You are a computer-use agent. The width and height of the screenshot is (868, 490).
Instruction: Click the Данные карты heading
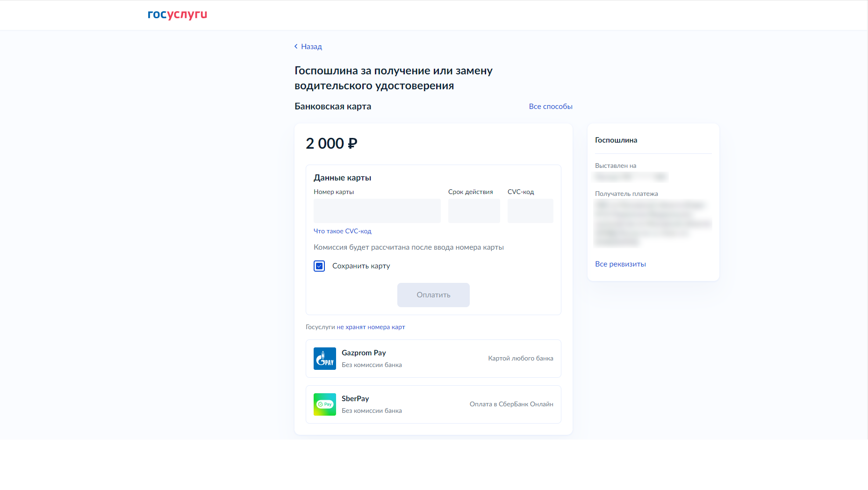pyautogui.click(x=342, y=178)
